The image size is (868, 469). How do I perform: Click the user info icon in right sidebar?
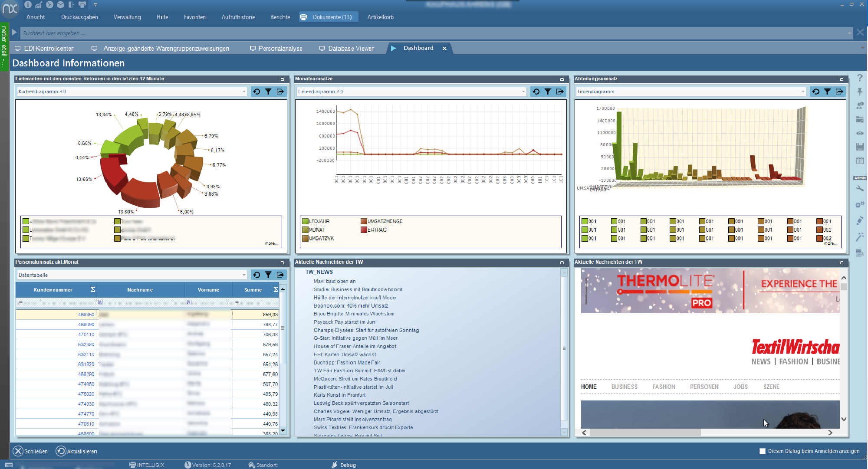coord(860,105)
